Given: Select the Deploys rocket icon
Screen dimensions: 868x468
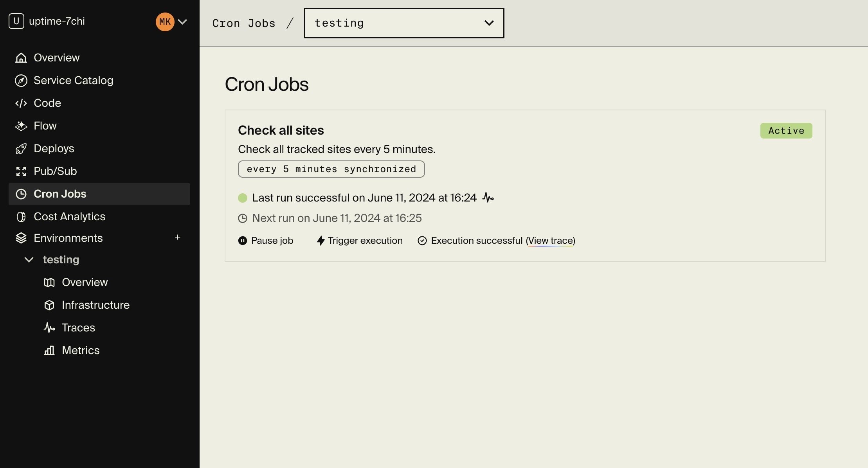Looking at the screenshot, I should point(21,148).
